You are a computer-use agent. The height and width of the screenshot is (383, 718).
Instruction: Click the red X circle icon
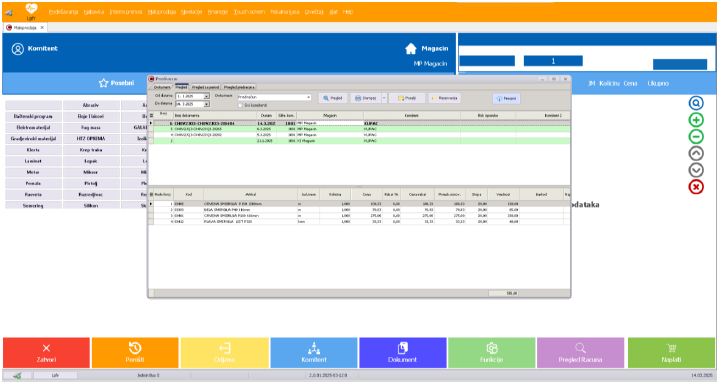pyautogui.click(x=696, y=187)
